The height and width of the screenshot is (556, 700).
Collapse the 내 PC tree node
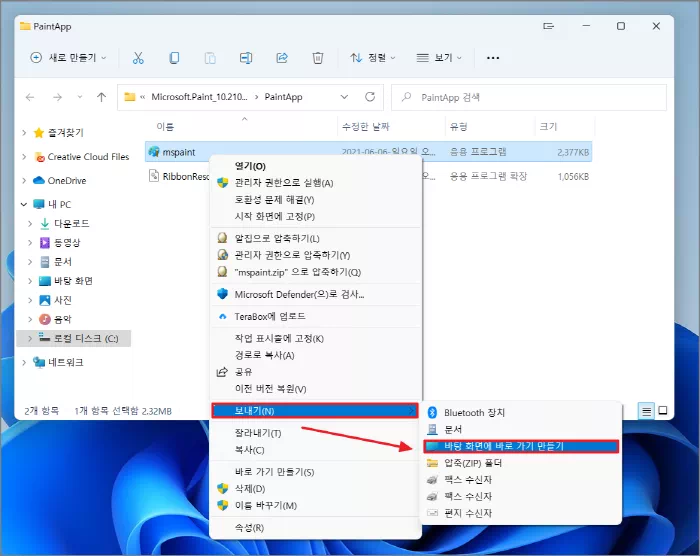[x=24, y=204]
